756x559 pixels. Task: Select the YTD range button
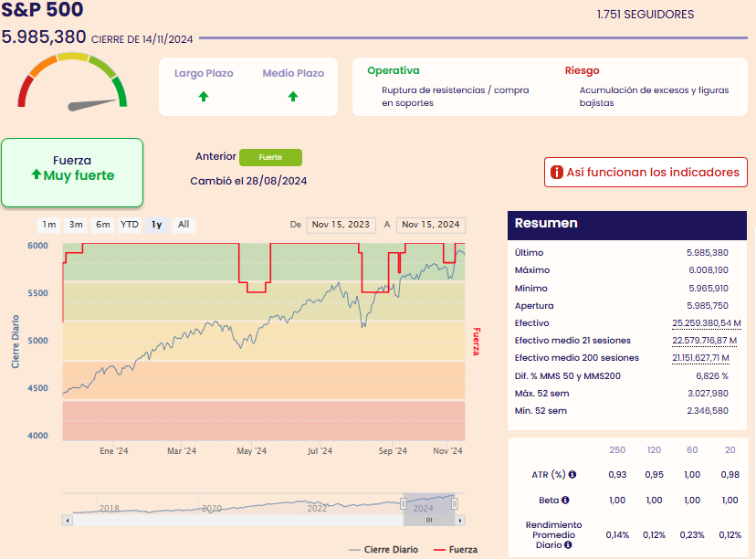pos(130,225)
